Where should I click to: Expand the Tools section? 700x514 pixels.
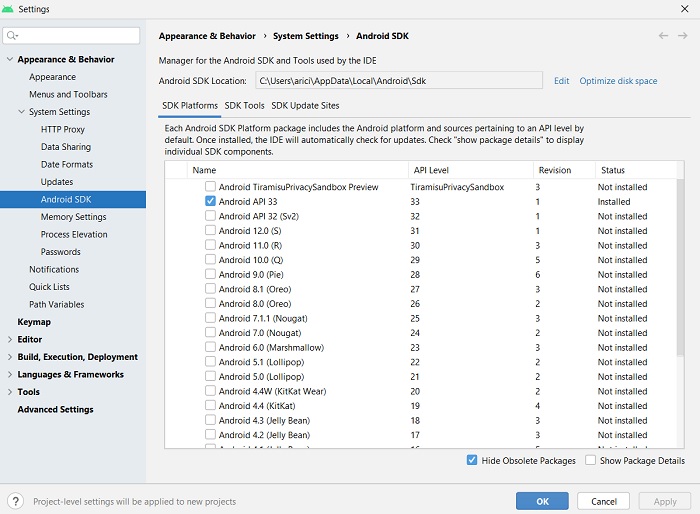click(10, 392)
